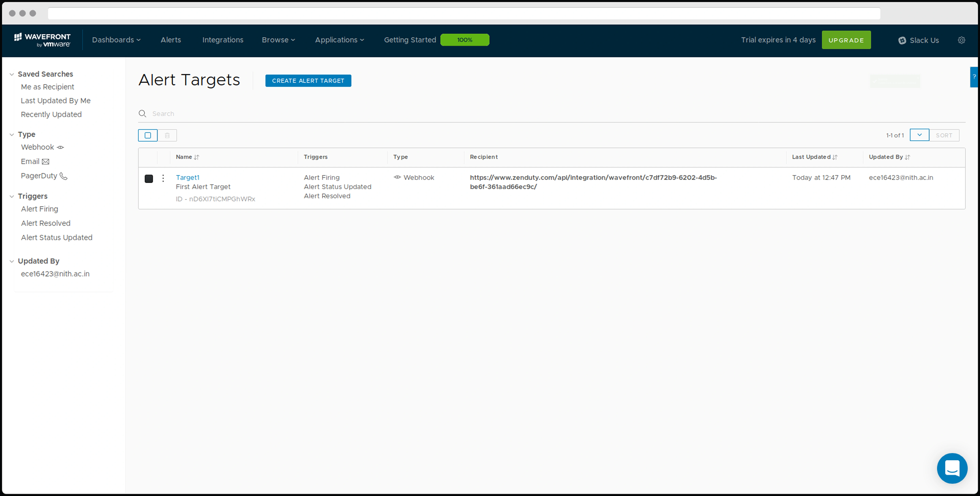Open sort dropdown chevron beside SORT
Image resolution: width=980 pixels, height=496 pixels.
pyautogui.click(x=919, y=135)
